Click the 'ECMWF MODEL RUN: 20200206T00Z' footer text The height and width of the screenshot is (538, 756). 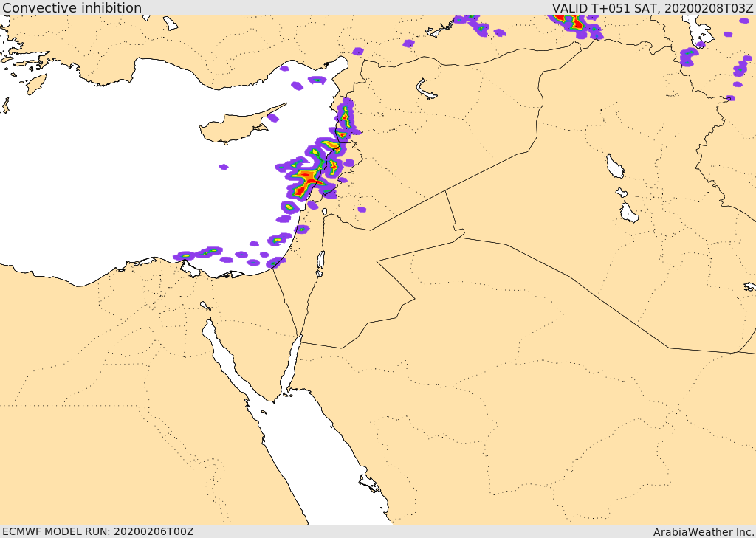click(x=98, y=531)
